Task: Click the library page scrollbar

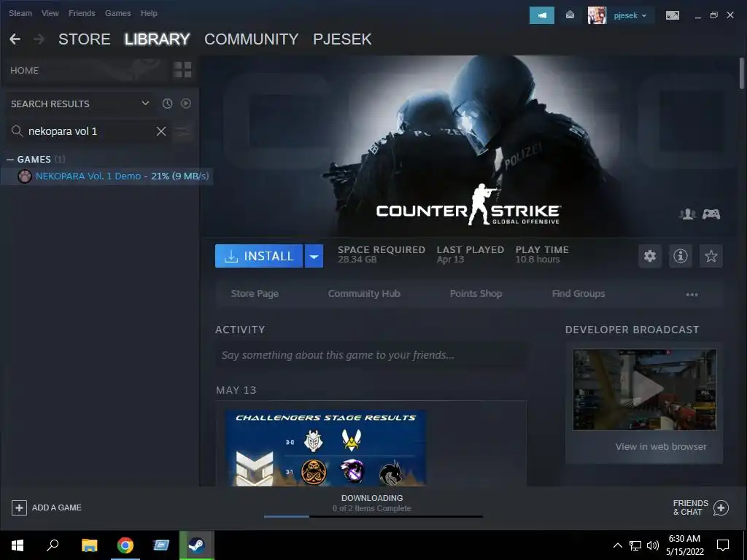Action: 741,73
